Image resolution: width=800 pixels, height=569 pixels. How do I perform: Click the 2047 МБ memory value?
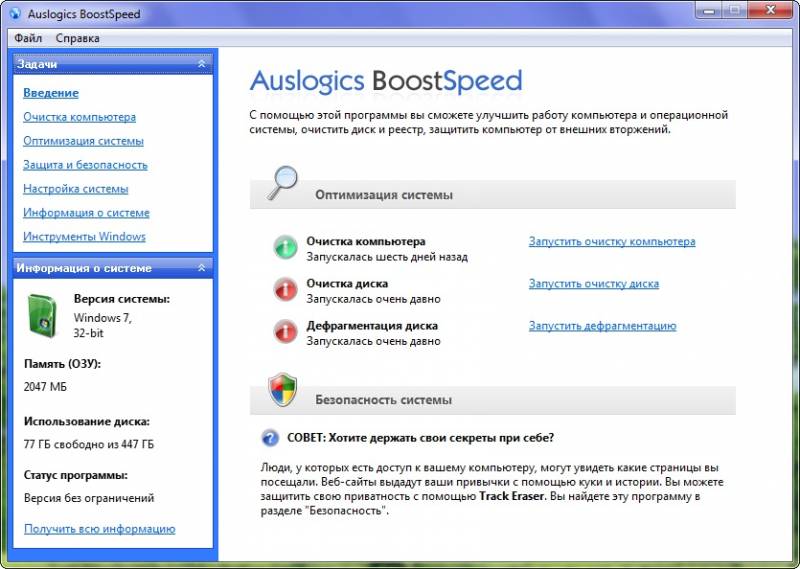pos(45,387)
